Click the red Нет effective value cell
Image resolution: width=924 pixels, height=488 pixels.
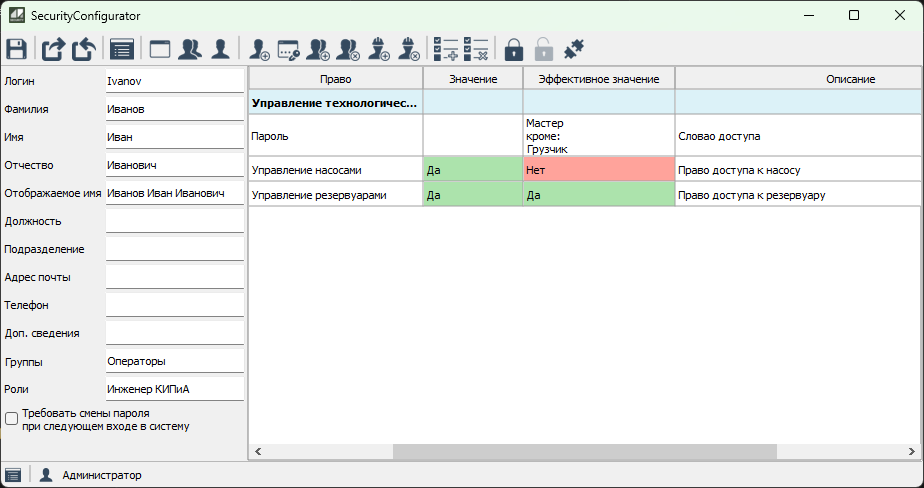coord(598,170)
